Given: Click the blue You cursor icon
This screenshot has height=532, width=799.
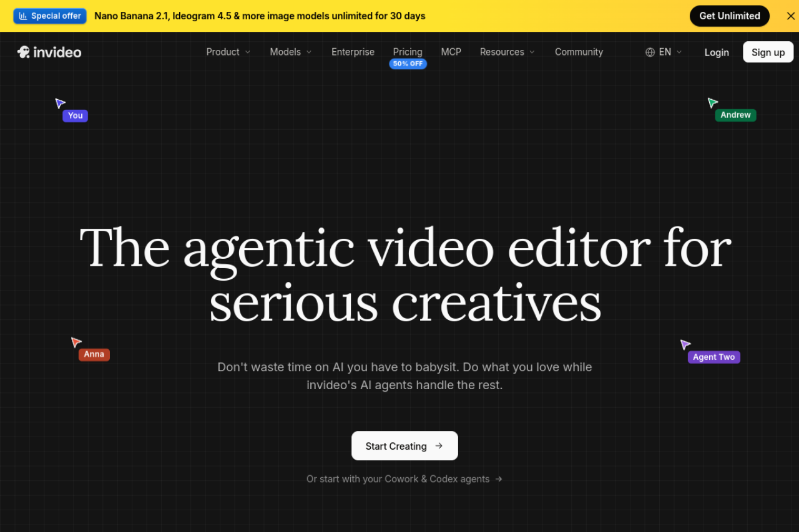Looking at the screenshot, I should 60,103.
